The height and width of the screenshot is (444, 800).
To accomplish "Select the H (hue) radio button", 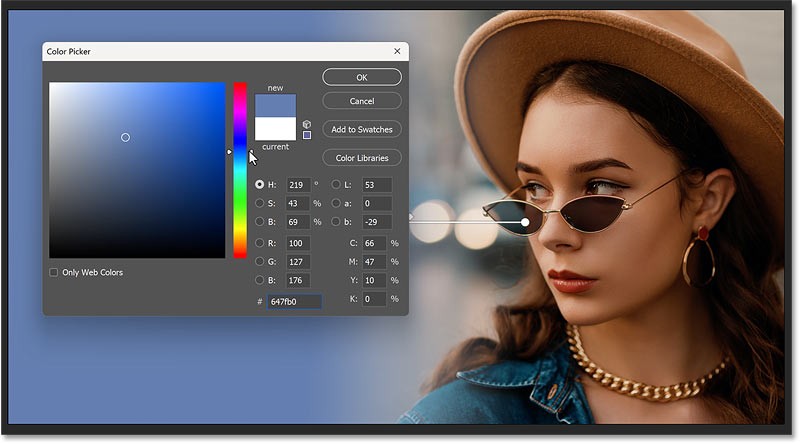I will (x=260, y=184).
